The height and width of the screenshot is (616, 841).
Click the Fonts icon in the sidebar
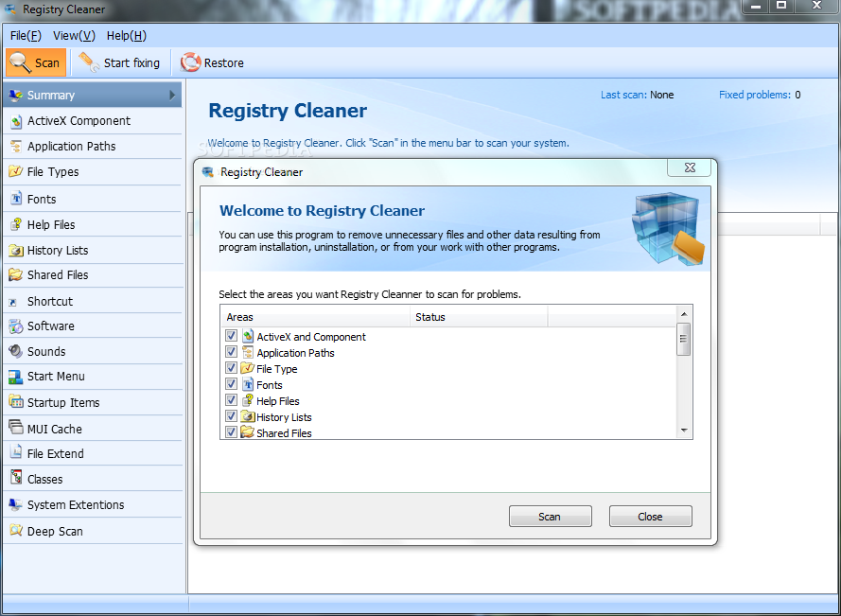tap(16, 199)
